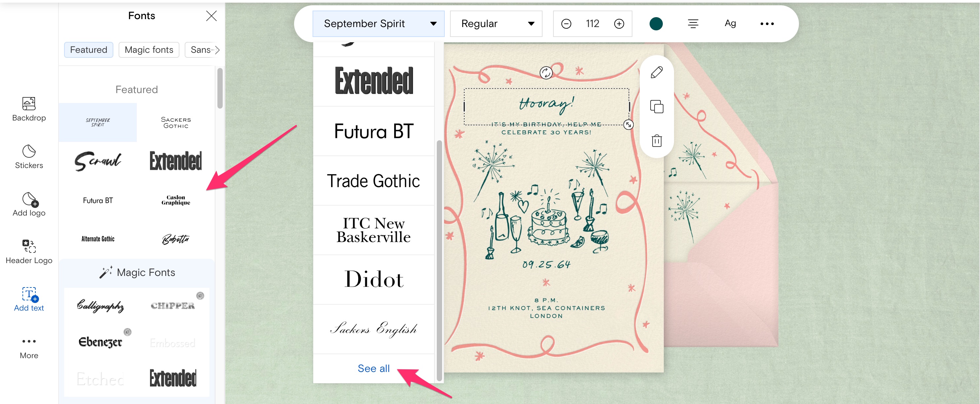Close the Fonts panel

pyautogui.click(x=211, y=16)
